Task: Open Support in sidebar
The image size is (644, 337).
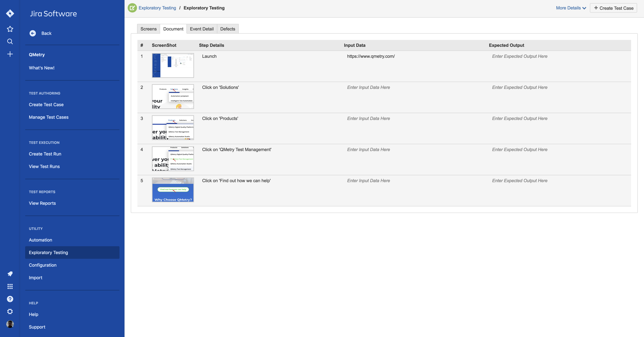Action: point(37,327)
